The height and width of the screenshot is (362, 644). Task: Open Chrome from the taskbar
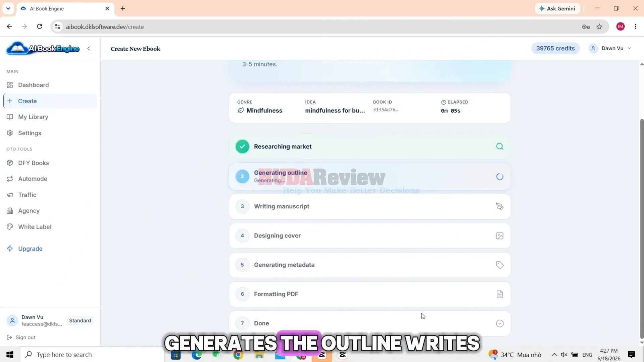238,355
